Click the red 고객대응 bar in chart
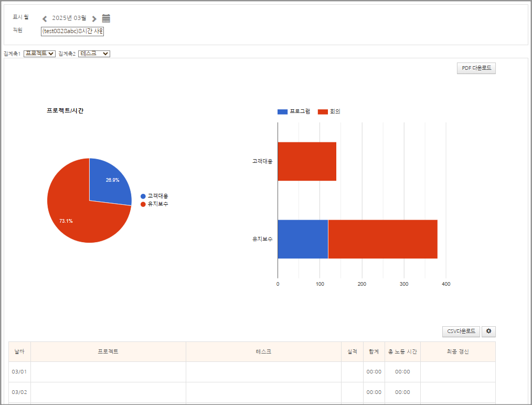 [306, 161]
